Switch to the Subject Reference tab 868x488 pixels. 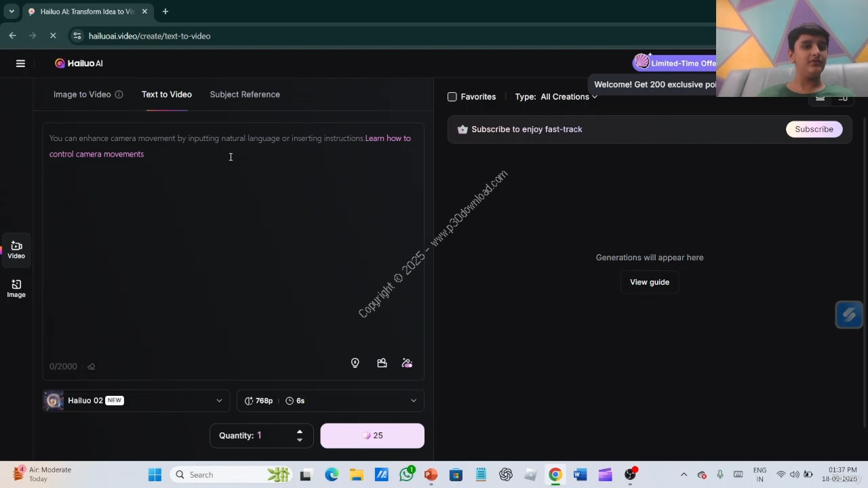[245, 94]
